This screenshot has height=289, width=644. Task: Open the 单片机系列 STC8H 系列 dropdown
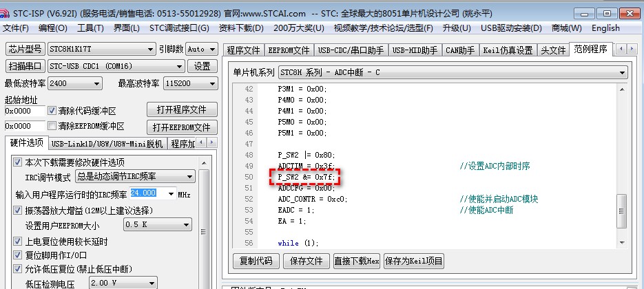click(x=453, y=72)
